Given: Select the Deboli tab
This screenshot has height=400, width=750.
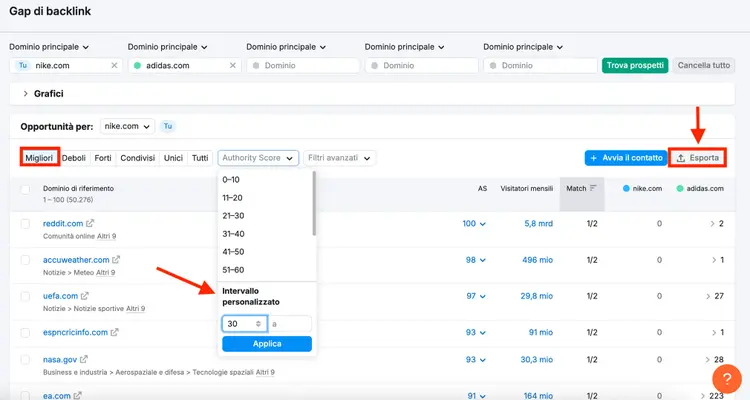Looking at the screenshot, I should point(74,158).
